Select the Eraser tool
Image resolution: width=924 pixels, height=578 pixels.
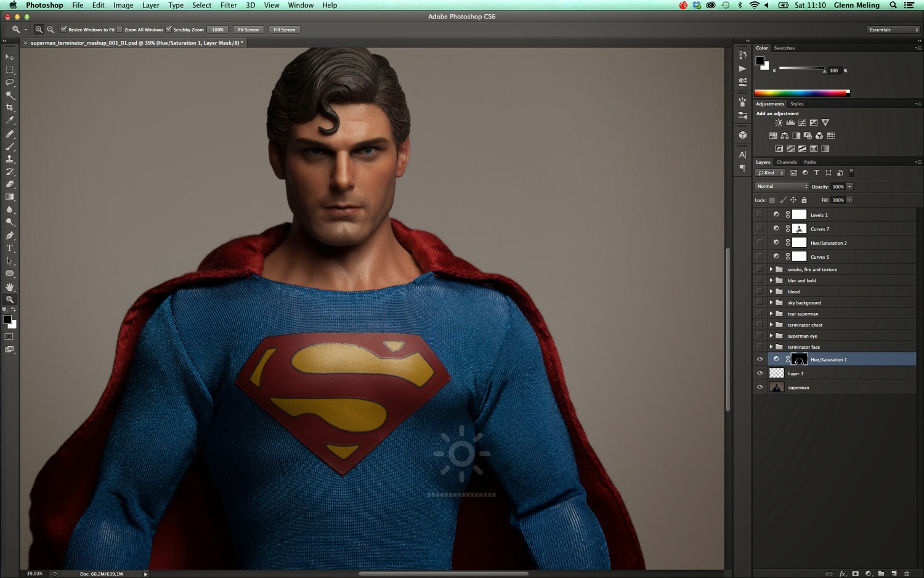click(x=10, y=184)
